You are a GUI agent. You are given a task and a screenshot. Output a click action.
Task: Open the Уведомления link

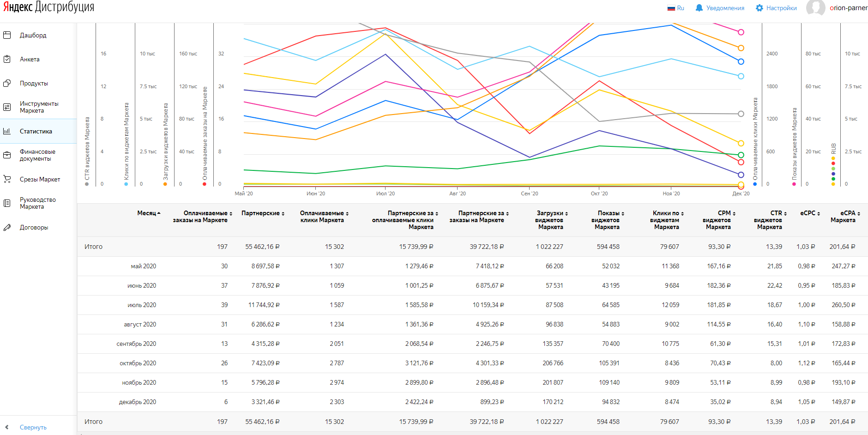[x=725, y=8]
